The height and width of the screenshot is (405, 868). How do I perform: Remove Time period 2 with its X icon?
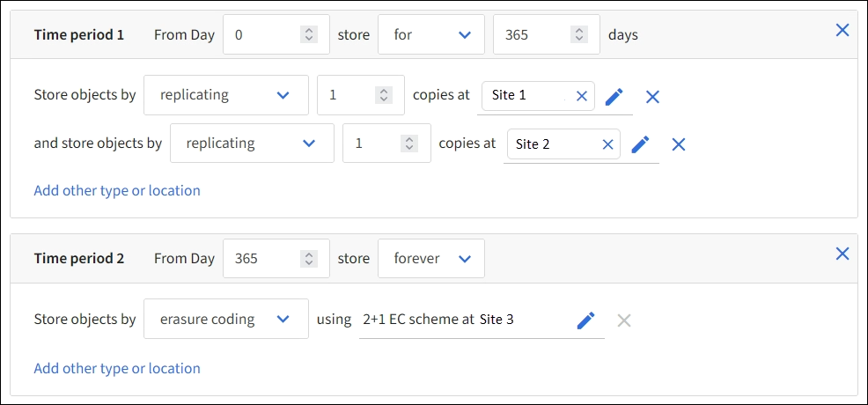click(x=842, y=254)
